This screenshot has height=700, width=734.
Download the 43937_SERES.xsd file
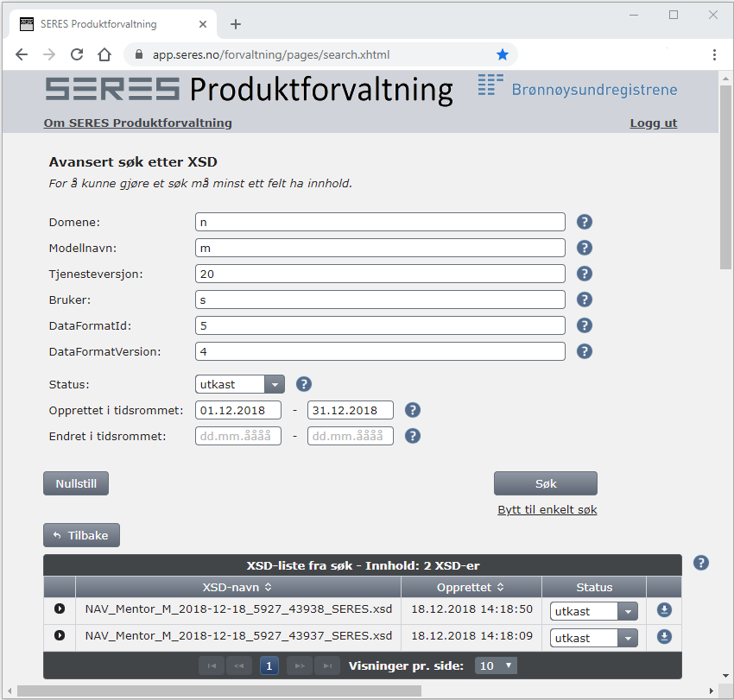pyautogui.click(x=664, y=637)
